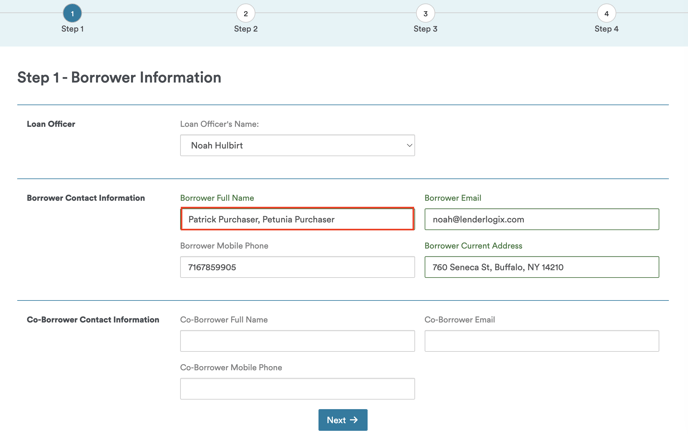Image resolution: width=688 pixels, height=441 pixels.
Task: Select the Borrower Mobile Phone field
Action: point(297,267)
